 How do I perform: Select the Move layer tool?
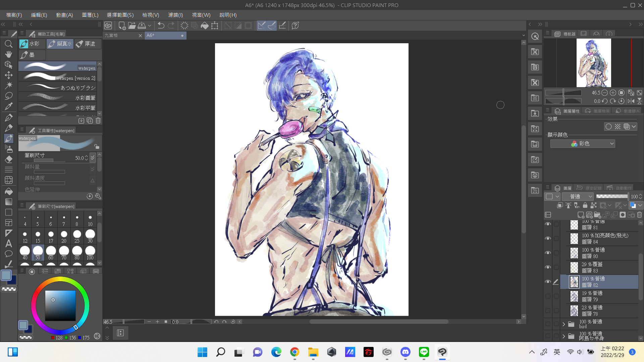pyautogui.click(x=9, y=75)
